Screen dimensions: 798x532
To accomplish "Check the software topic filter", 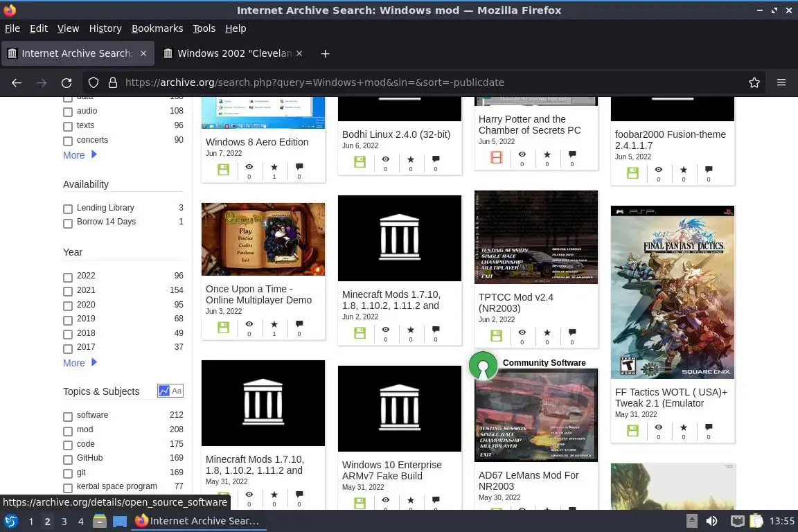I will (68, 416).
